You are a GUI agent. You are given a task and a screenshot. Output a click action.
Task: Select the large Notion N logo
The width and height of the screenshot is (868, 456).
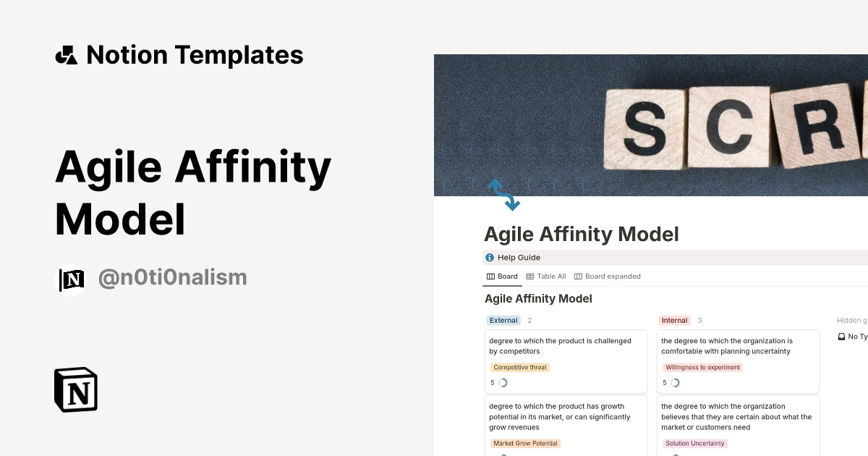coord(75,389)
